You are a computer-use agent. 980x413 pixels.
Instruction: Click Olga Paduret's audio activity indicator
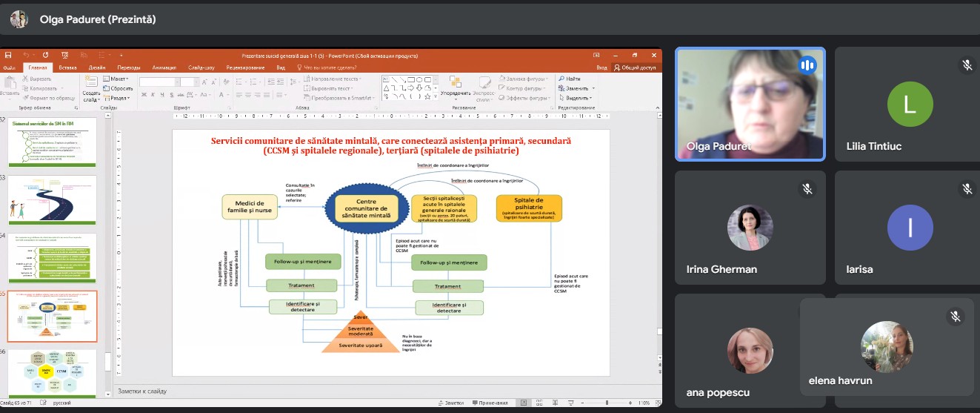807,66
